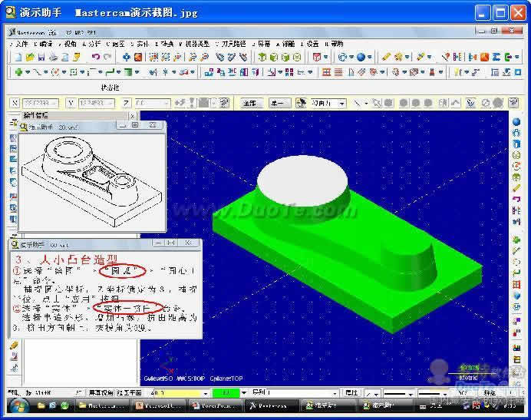Click the red horizontal lines icon
Image resolution: width=531 pixels, height=420 pixels.
point(338,72)
